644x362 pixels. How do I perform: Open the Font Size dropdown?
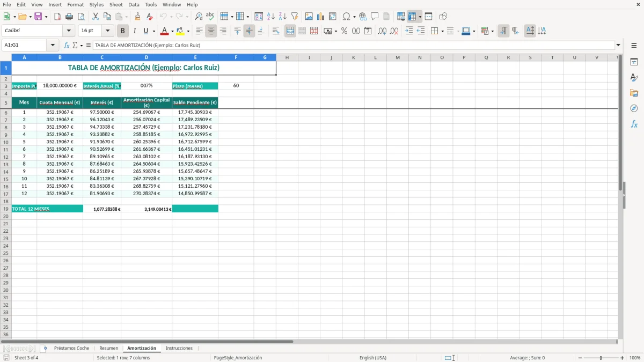point(107,31)
